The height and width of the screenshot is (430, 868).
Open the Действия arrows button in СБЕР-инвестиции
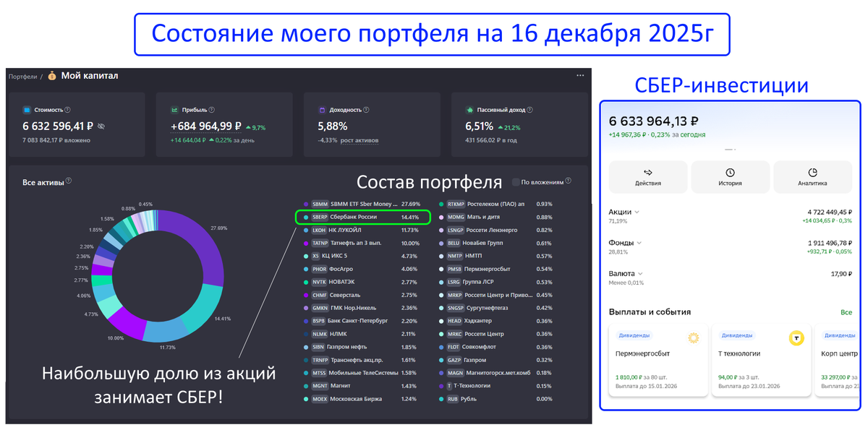click(648, 177)
